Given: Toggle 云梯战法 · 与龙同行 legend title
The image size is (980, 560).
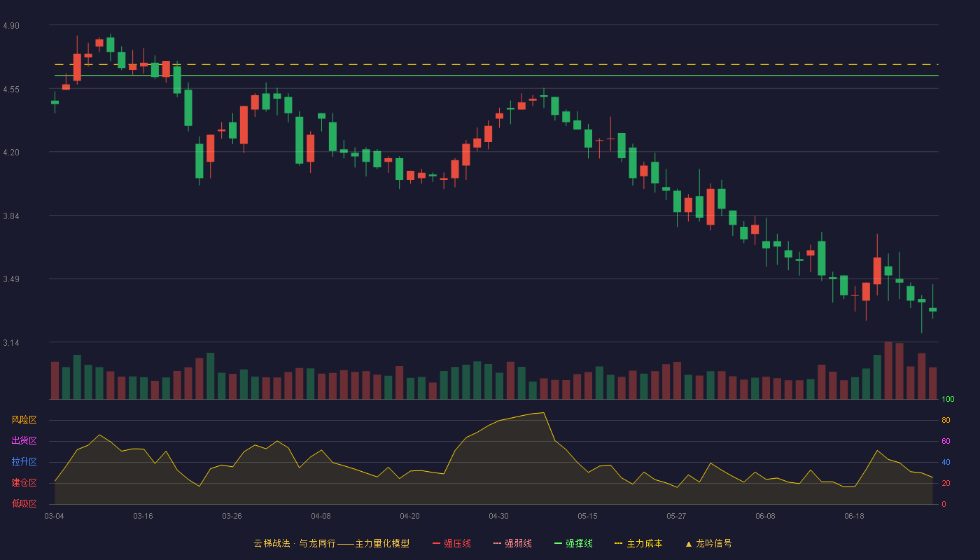Looking at the screenshot, I should pos(331,543).
